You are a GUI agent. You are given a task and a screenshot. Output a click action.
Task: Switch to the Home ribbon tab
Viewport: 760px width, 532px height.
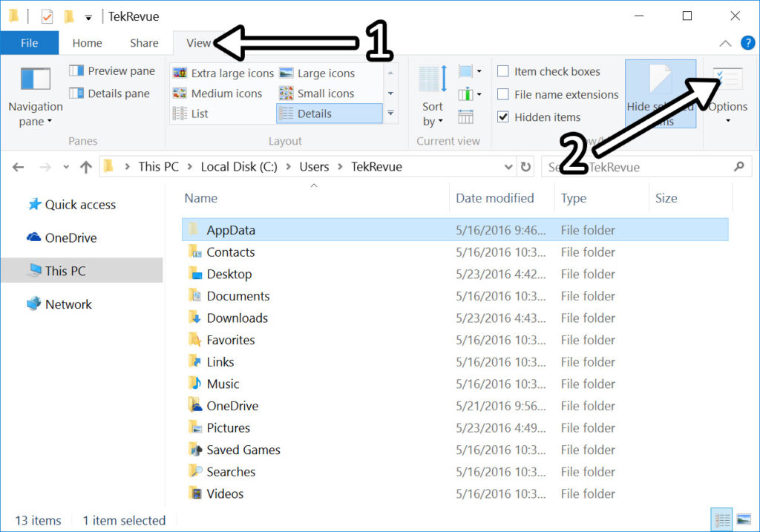click(x=87, y=42)
